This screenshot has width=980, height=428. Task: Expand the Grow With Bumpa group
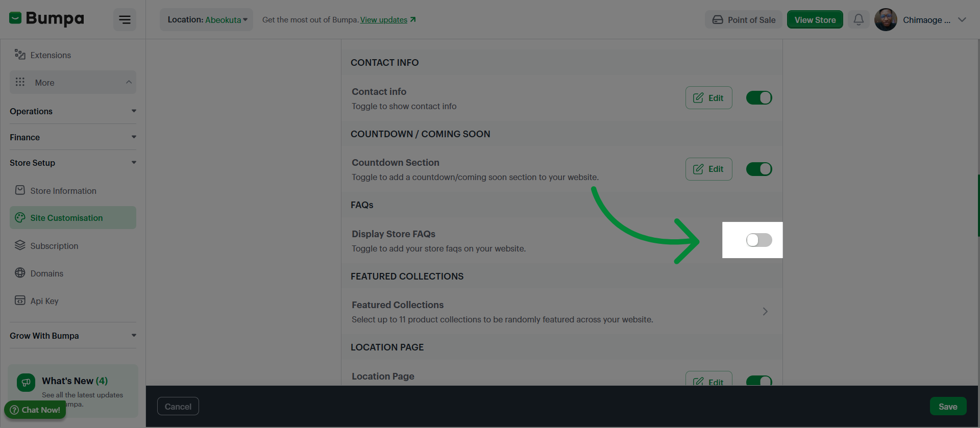tap(73, 336)
